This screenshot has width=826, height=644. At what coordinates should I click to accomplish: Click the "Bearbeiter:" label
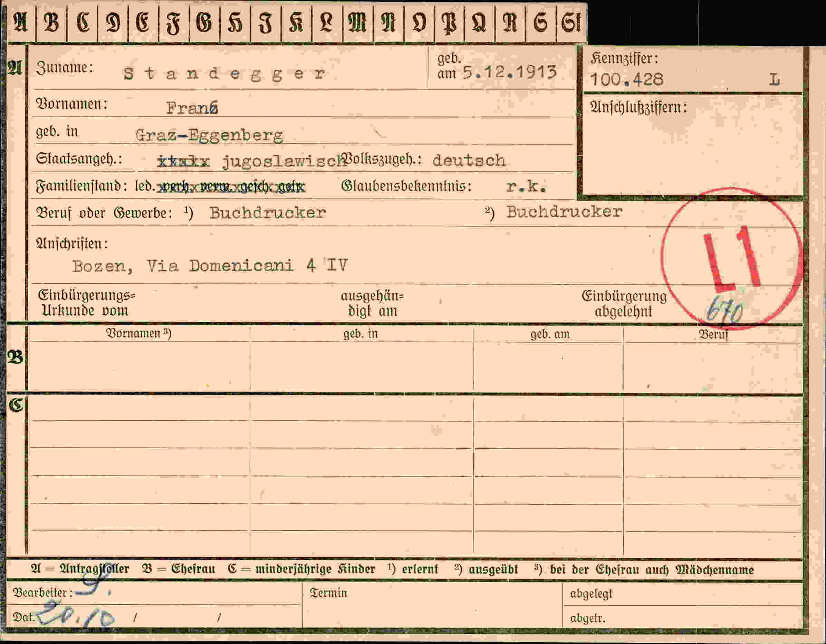pyautogui.click(x=42, y=593)
